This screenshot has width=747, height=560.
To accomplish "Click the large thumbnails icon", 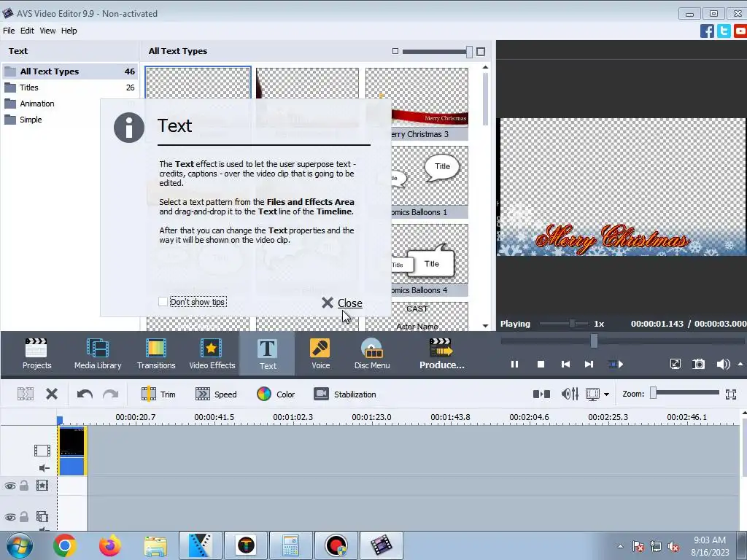I will pos(481,52).
